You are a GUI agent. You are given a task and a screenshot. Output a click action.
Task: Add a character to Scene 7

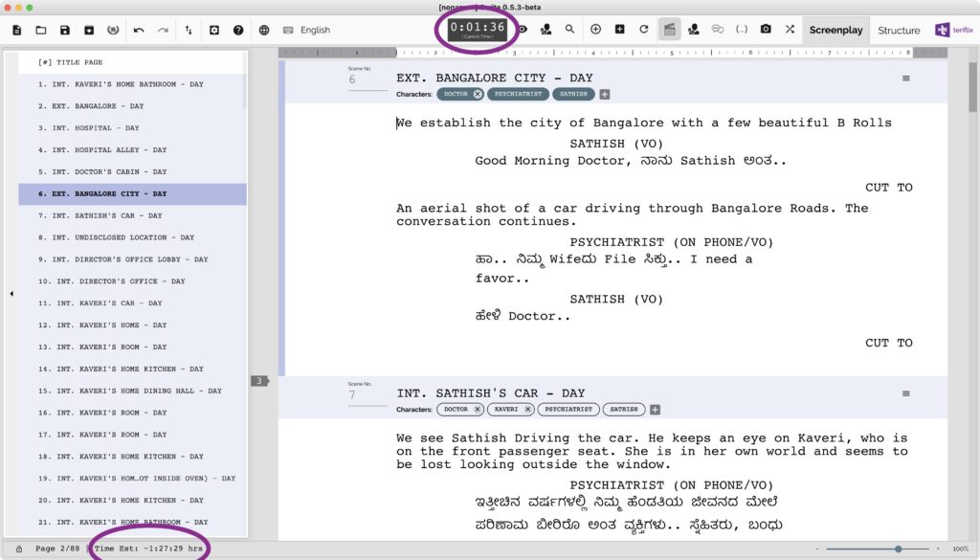[656, 410]
